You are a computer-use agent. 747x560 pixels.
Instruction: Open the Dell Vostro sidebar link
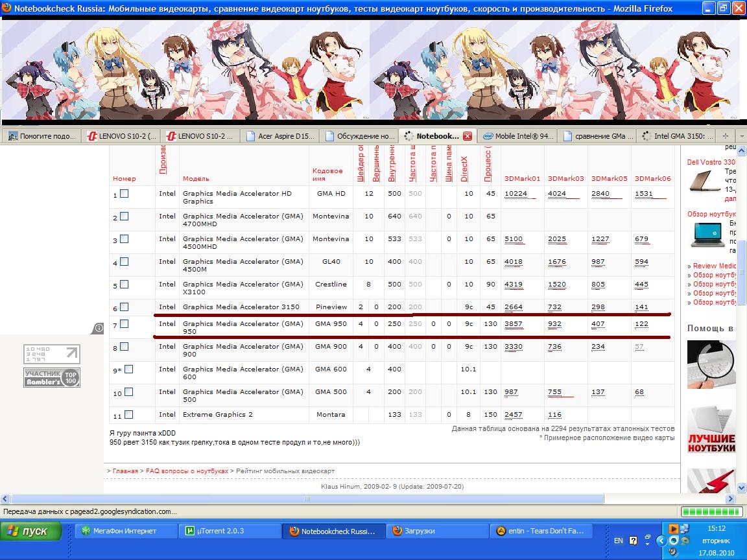tap(711, 163)
